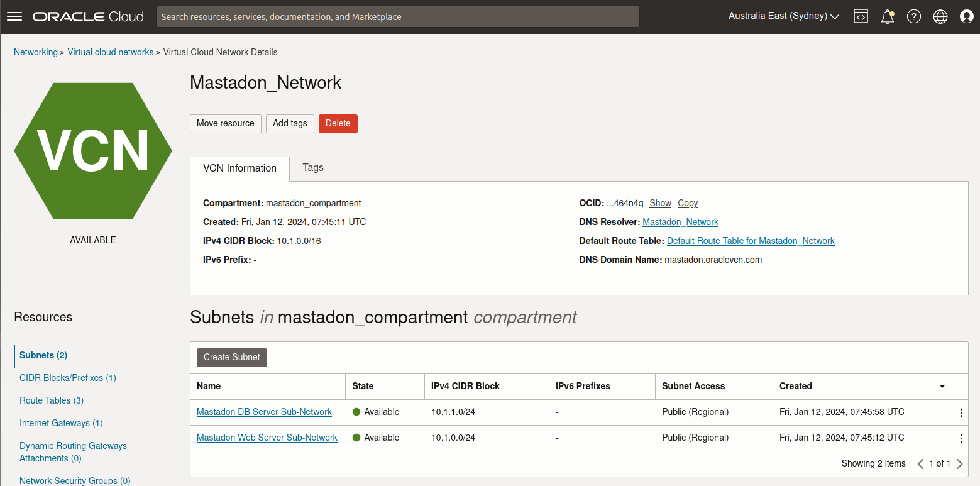Open Default Route Table for Mastadon_Network link
The width and height of the screenshot is (980, 486).
pos(751,241)
